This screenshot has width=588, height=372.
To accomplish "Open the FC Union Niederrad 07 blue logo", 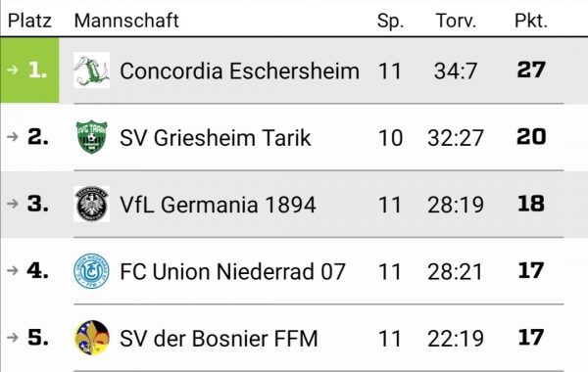I will [92, 271].
